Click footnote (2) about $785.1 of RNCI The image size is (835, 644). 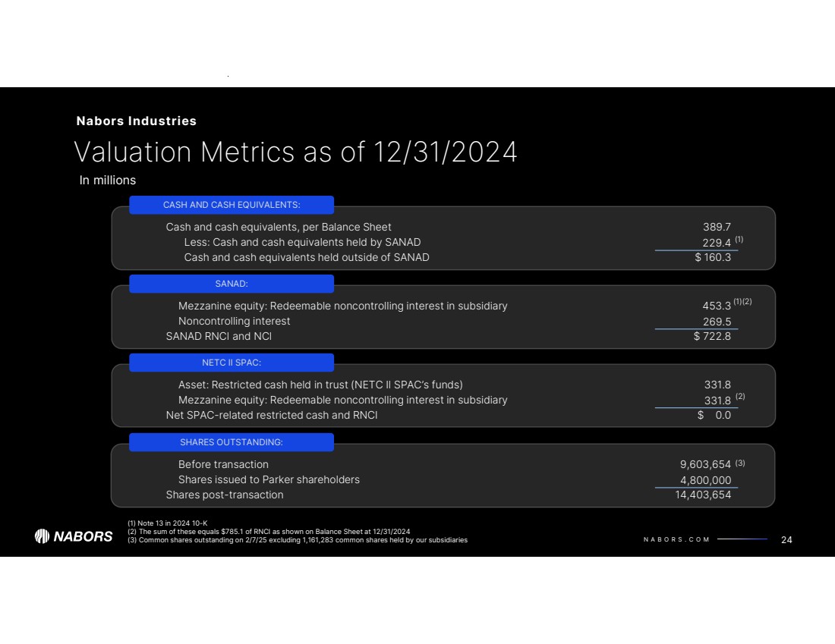269,532
